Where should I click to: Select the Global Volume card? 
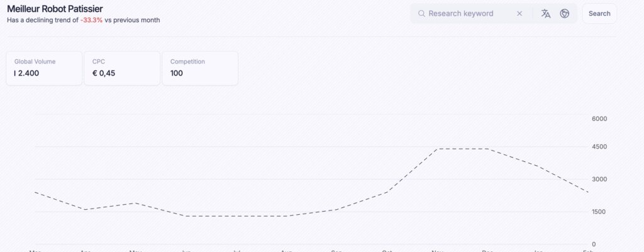[x=44, y=68]
